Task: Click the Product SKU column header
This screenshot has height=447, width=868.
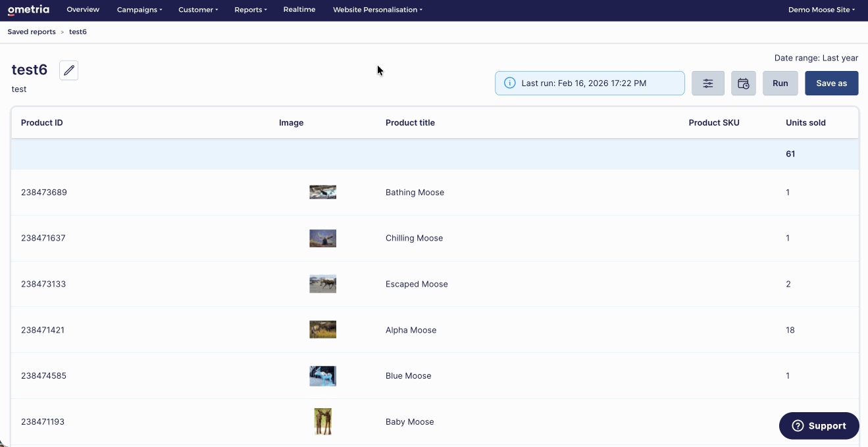Action: 714,123
